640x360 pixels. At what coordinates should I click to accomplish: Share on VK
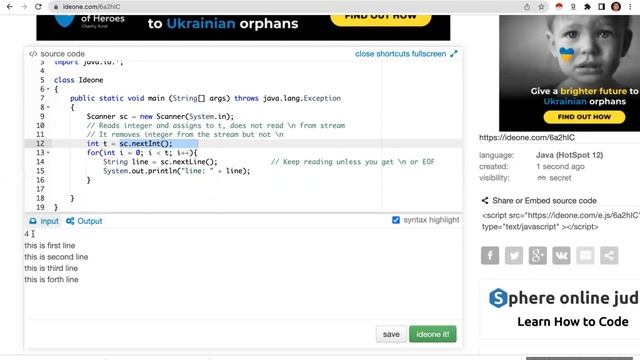coord(561,256)
